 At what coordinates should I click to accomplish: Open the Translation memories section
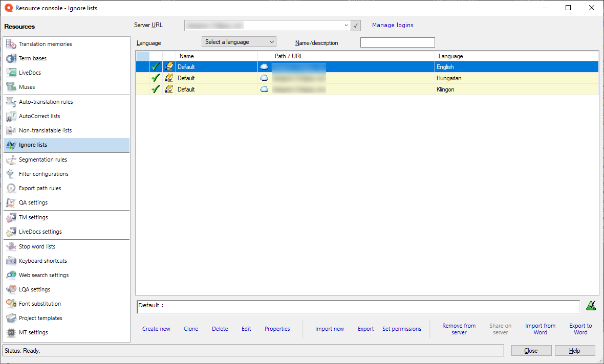pyautogui.click(x=45, y=44)
